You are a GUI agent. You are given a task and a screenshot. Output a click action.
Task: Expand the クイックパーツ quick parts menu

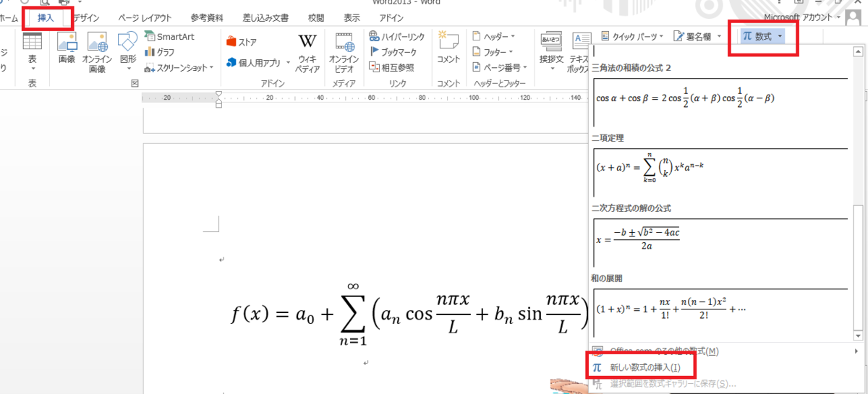click(x=631, y=36)
